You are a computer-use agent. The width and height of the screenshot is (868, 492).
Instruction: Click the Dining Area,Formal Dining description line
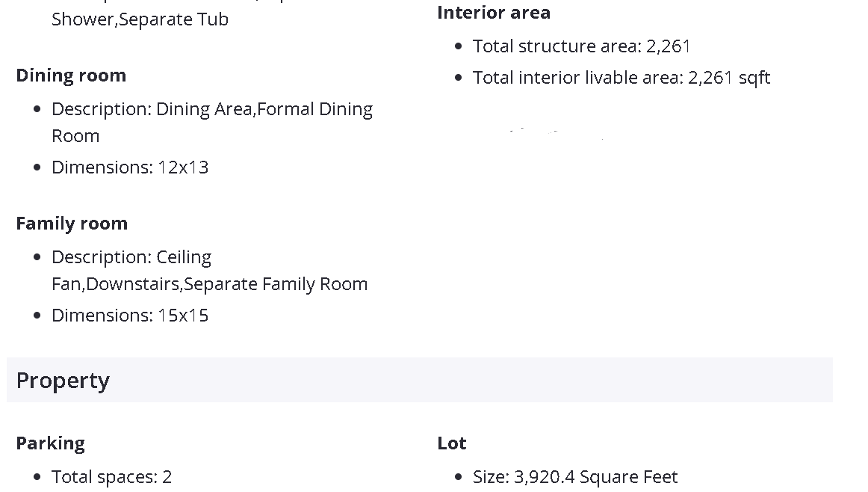tap(212, 109)
